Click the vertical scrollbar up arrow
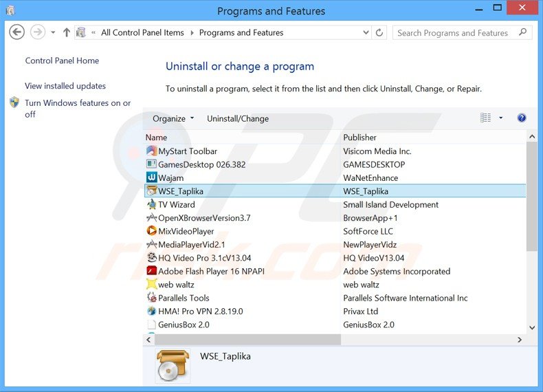 (532, 137)
